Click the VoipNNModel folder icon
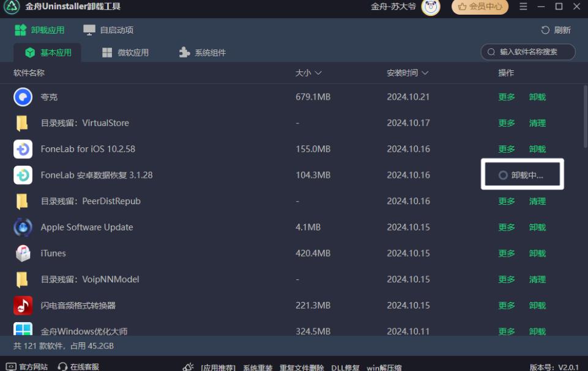 (x=22, y=279)
